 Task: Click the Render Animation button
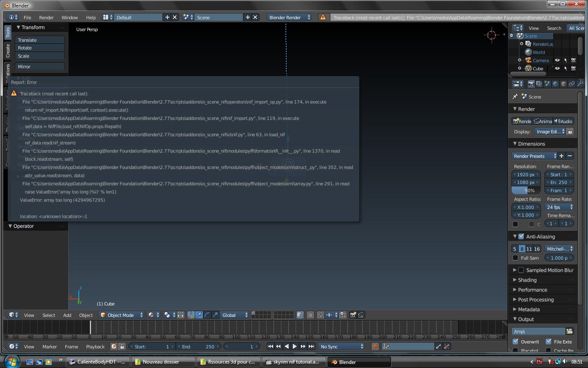pos(543,121)
